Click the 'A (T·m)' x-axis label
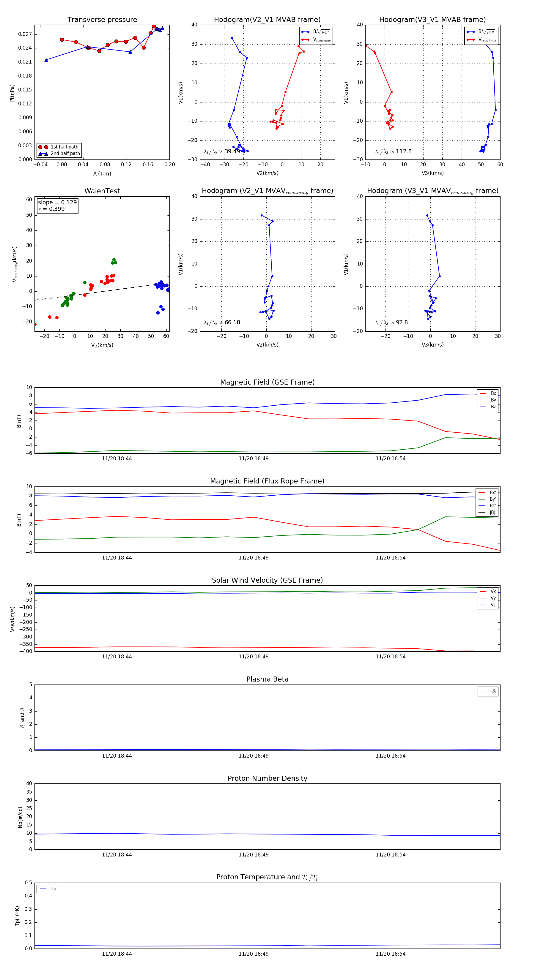This screenshot has height=980, width=535. pyautogui.click(x=102, y=174)
